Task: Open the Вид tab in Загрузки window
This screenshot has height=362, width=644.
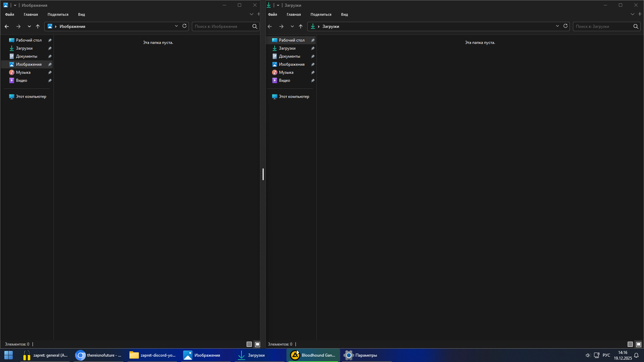Action: point(344,14)
